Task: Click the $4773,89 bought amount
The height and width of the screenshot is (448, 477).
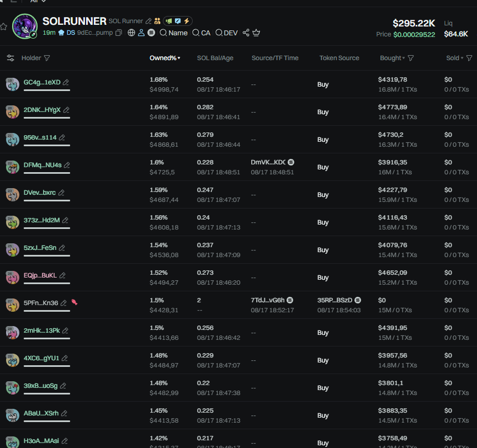Action: 393,107
